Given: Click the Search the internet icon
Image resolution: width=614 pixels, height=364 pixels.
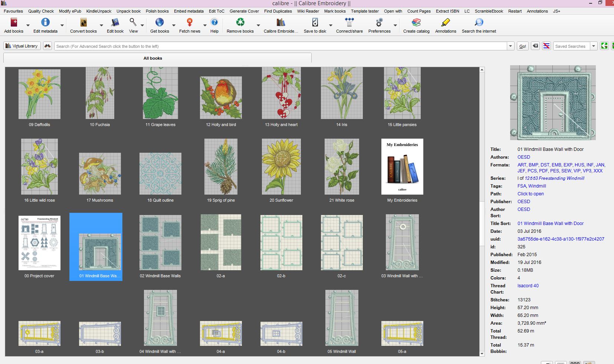Looking at the screenshot, I should 479,23.
